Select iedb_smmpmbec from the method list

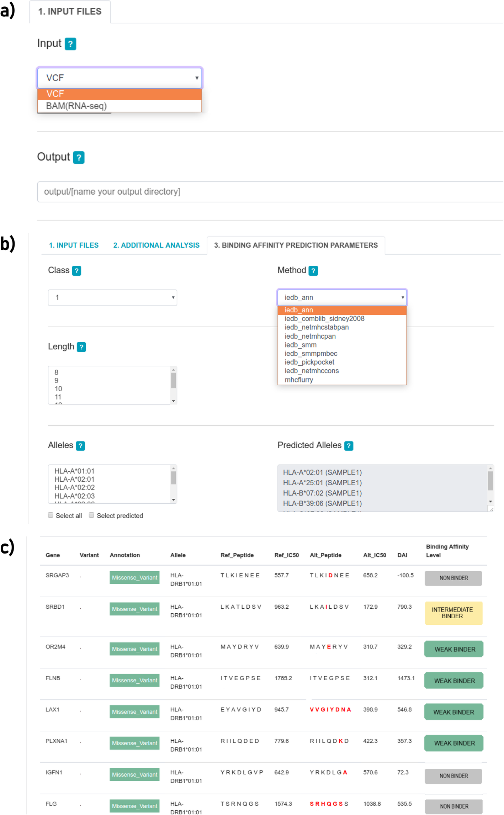tap(342, 354)
